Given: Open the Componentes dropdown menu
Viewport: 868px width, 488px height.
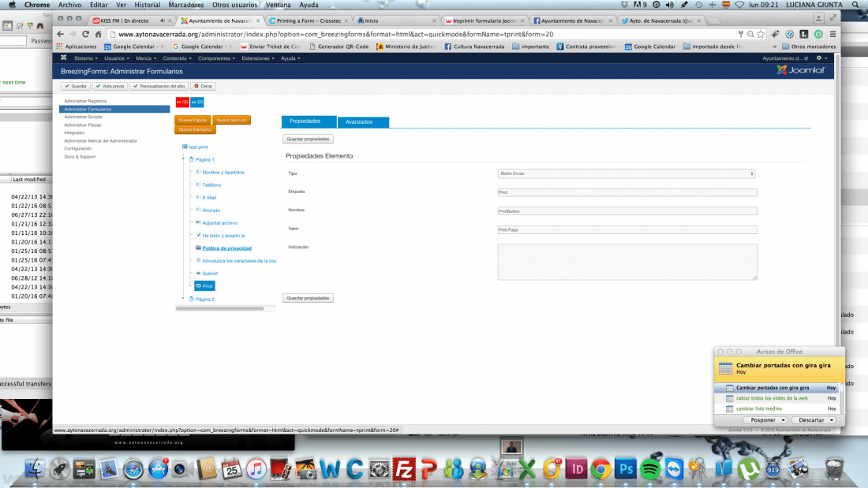Looking at the screenshot, I should coord(216,58).
